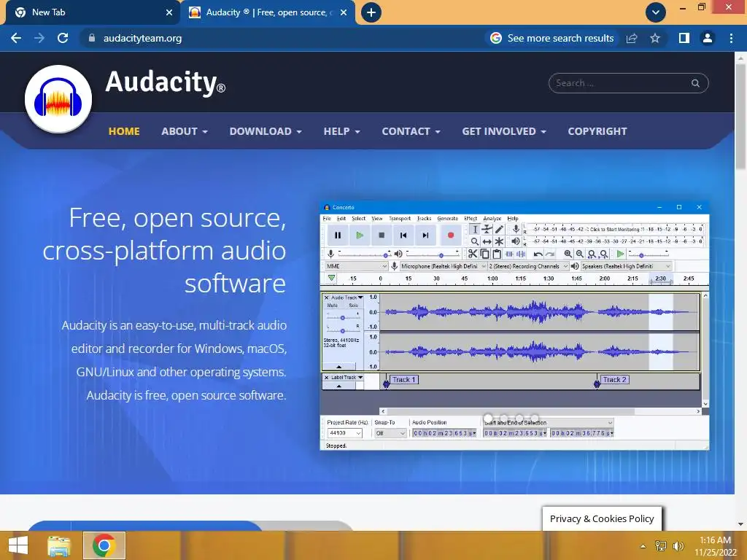Screen dimensions: 747x560
Task: Expand the CONTACT navigation dropdown
Action: click(x=411, y=131)
